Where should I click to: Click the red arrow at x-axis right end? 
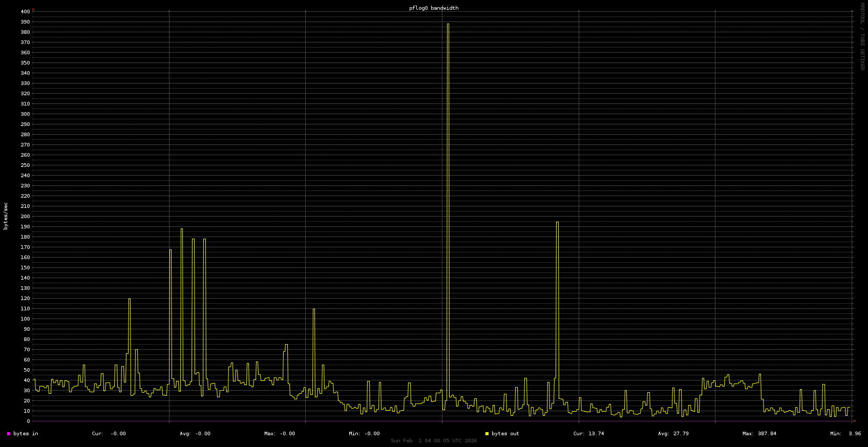[x=854, y=421]
